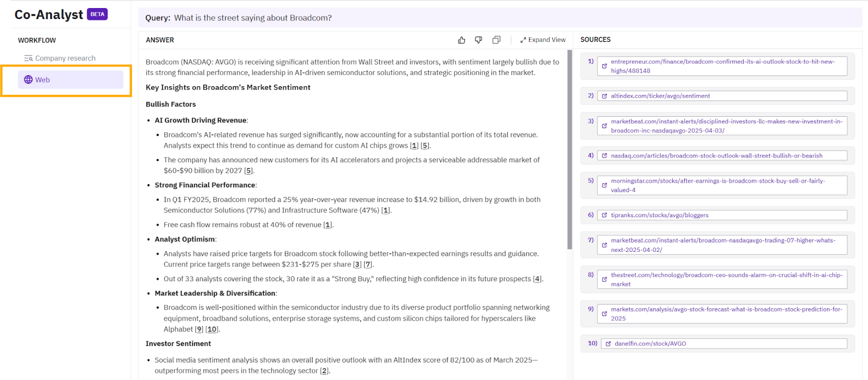Screen dimensions: 868x380
Task: Open the markets.com AVGO forecast source
Action: [726, 314]
